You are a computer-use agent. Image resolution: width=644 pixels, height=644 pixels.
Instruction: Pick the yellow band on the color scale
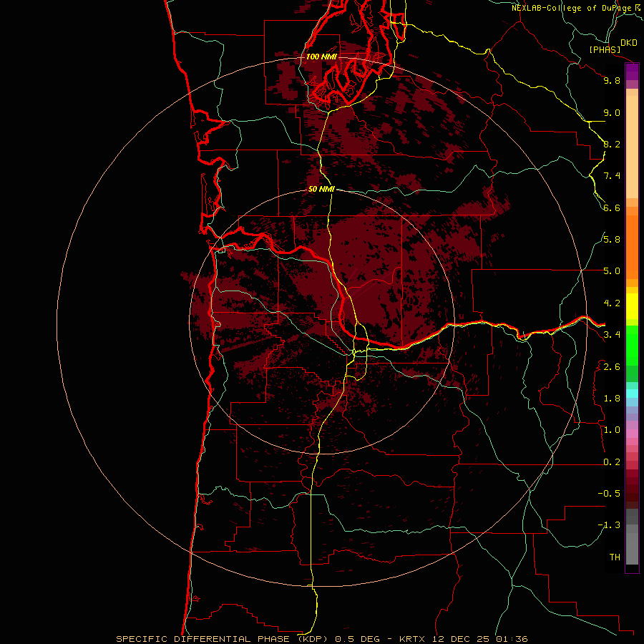[632, 306]
